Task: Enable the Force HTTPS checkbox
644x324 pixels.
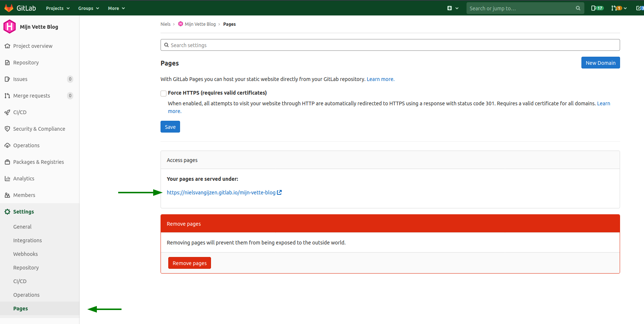Action: [x=163, y=94]
